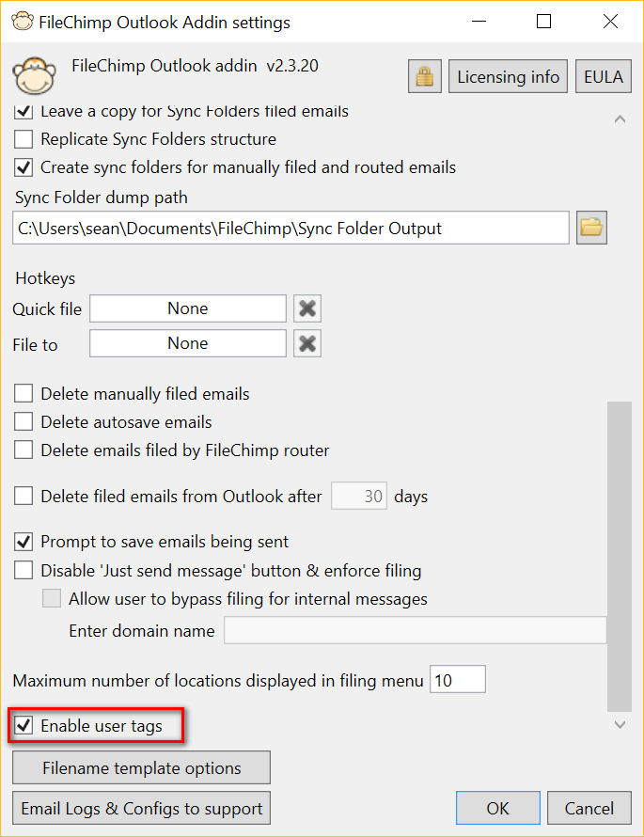Uncheck Enable user tags
Viewport: 644px width, 837px height.
coord(24,726)
